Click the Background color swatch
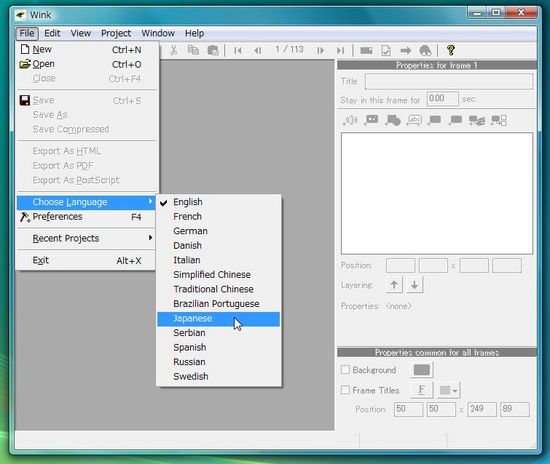The image size is (550, 464). (x=422, y=370)
